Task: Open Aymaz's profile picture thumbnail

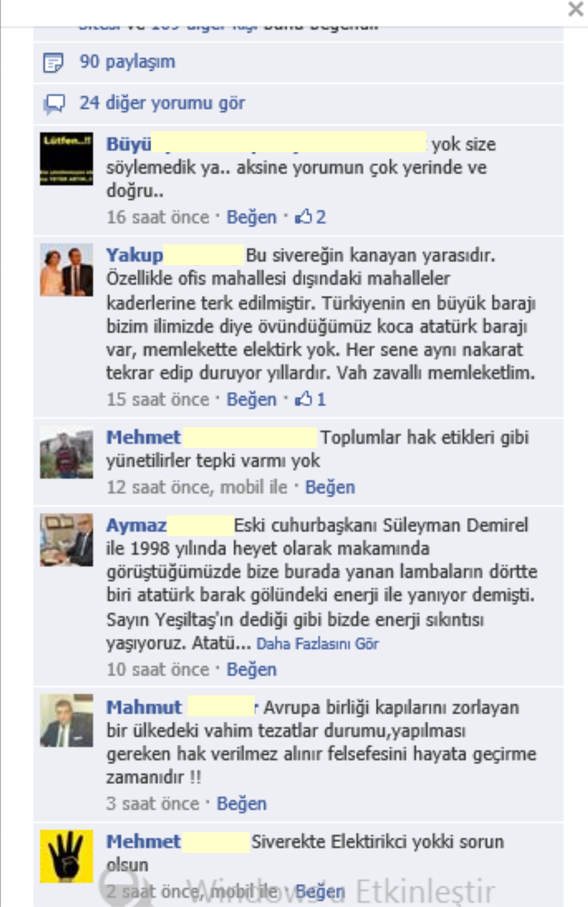Action: click(x=66, y=540)
